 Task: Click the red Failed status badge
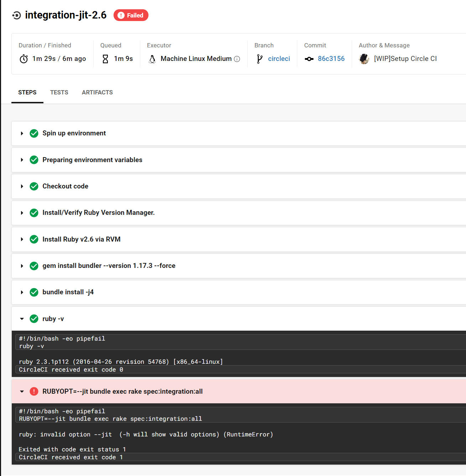131,15
